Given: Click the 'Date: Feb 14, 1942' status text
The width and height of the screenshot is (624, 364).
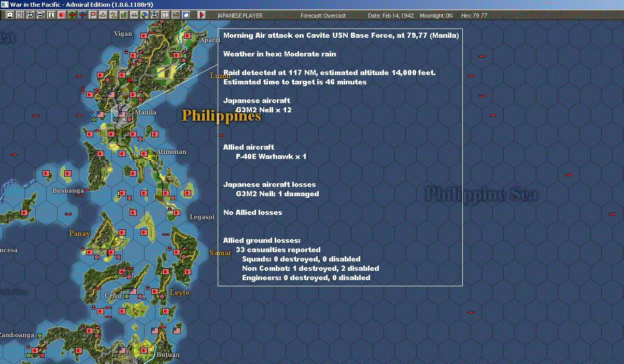Looking at the screenshot, I should coord(391,16).
